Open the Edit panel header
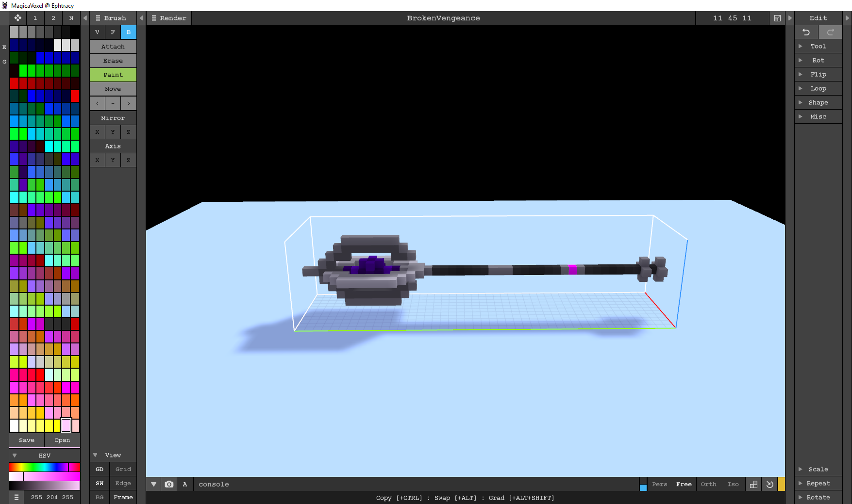Viewport: 852px width, 504px height. coord(818,18)
